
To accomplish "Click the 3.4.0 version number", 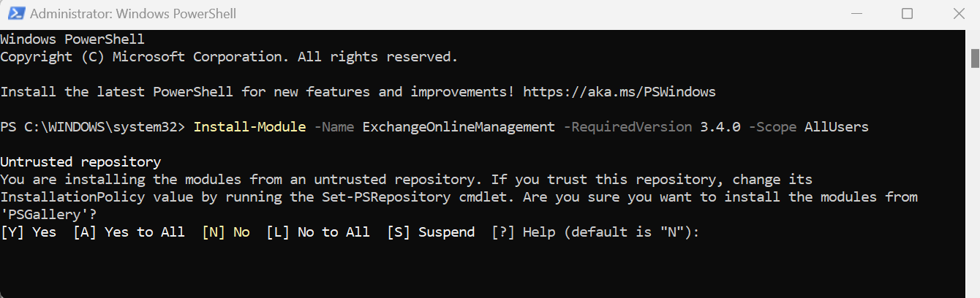I will coord(720,127).
